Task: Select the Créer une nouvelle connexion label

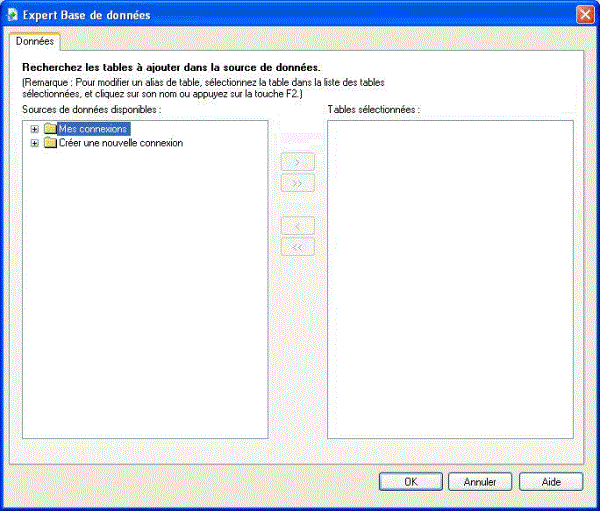Action: [120, 143]
